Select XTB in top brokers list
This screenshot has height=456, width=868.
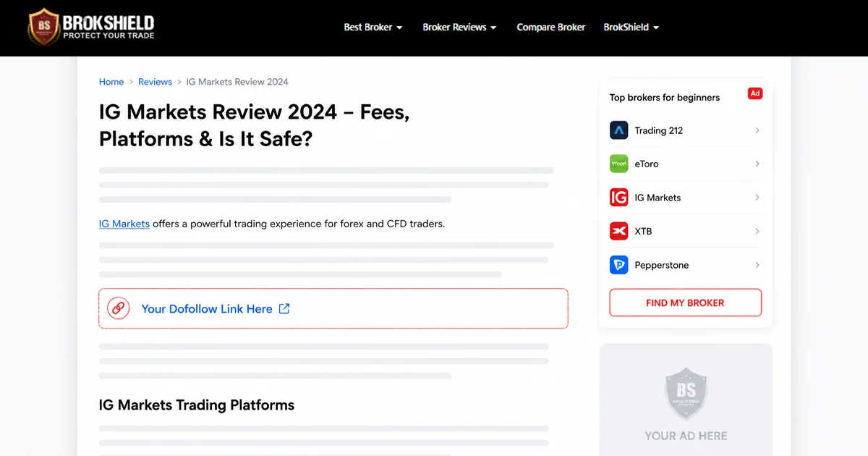point(685,231)
